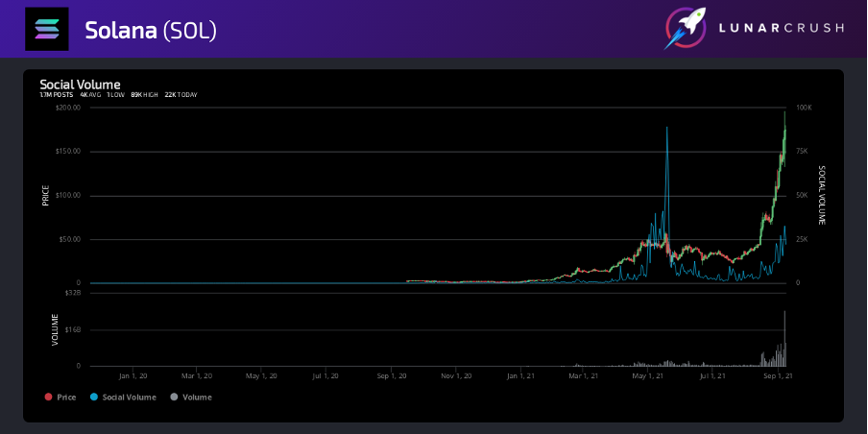Click the 50K social volume axis label
The width and height of the screenshot is (868, 434).
[802, 196]
